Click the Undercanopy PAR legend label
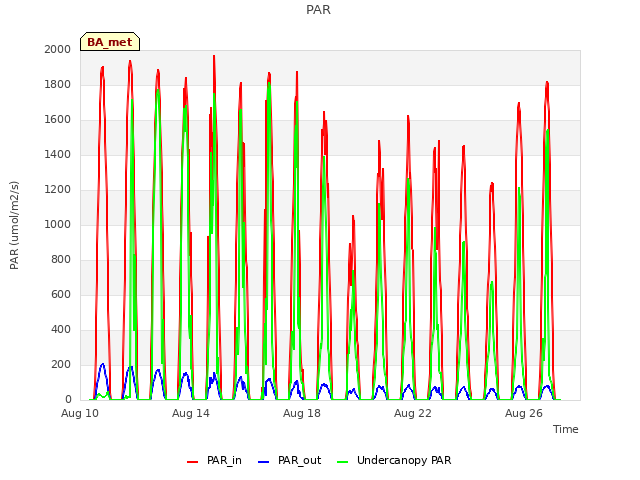The height and width of the screenshot is (480, 640). pyautogui.click(x=404, y=460)
